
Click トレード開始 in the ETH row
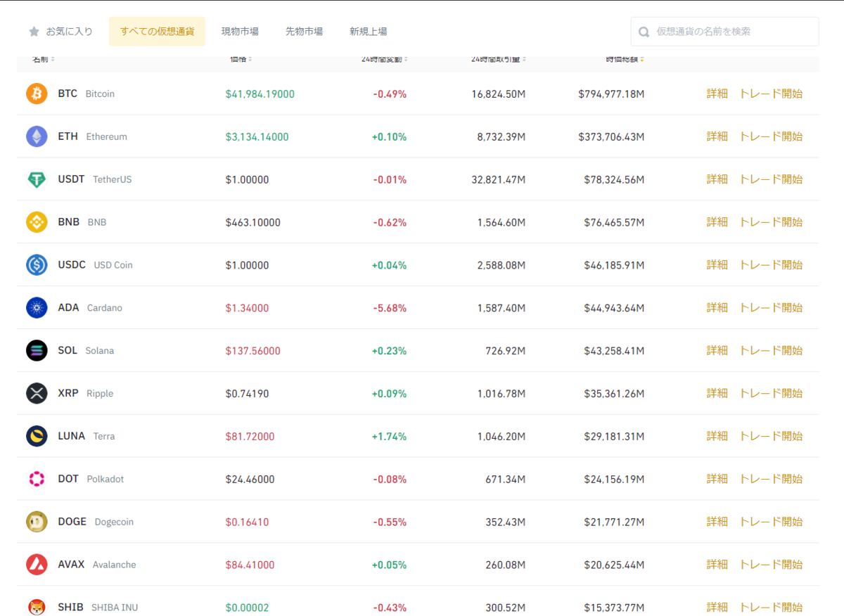coord(771,136)
